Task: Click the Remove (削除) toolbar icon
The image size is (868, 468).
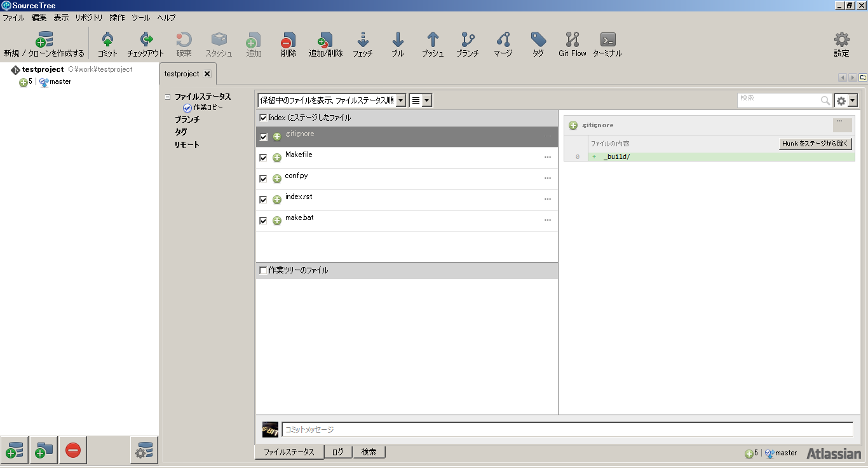Action: pos(288,40)
